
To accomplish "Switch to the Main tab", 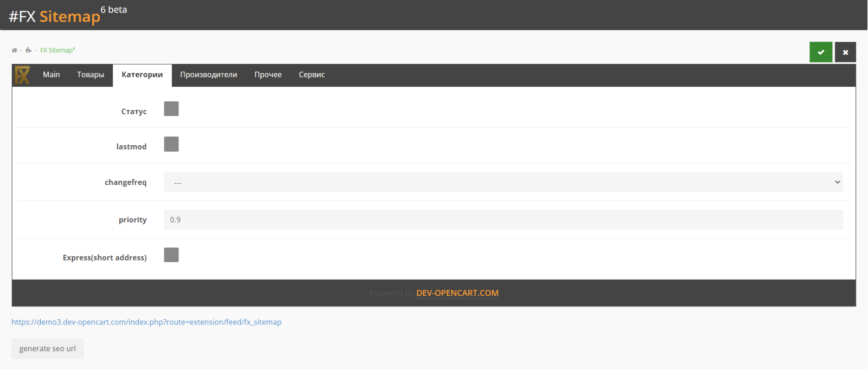I will (x=52, y=75).
